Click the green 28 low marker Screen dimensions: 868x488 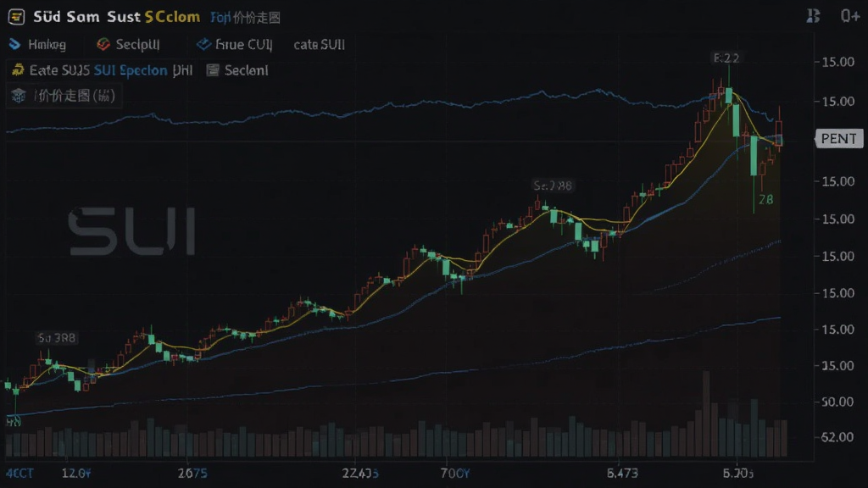(766, 199)
